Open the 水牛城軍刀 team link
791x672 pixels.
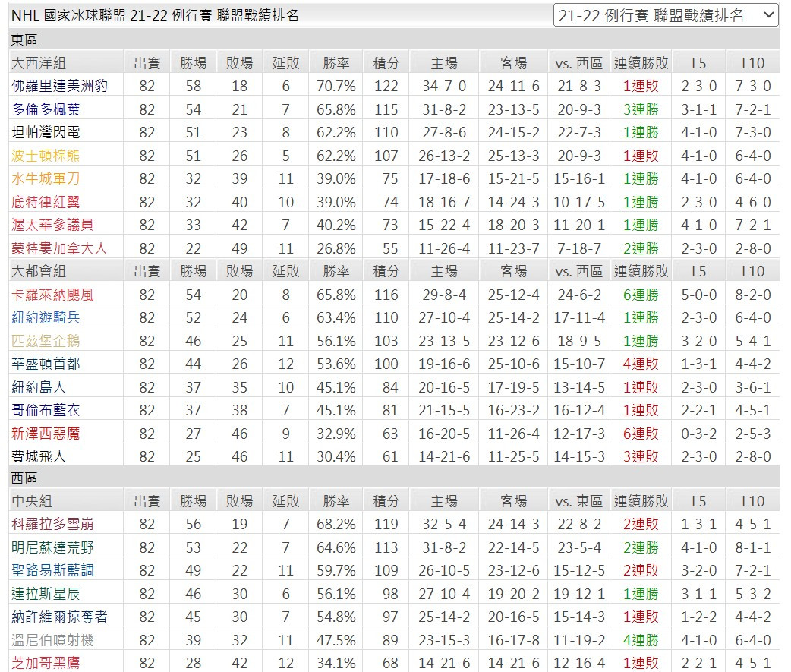tap(46, 178)
